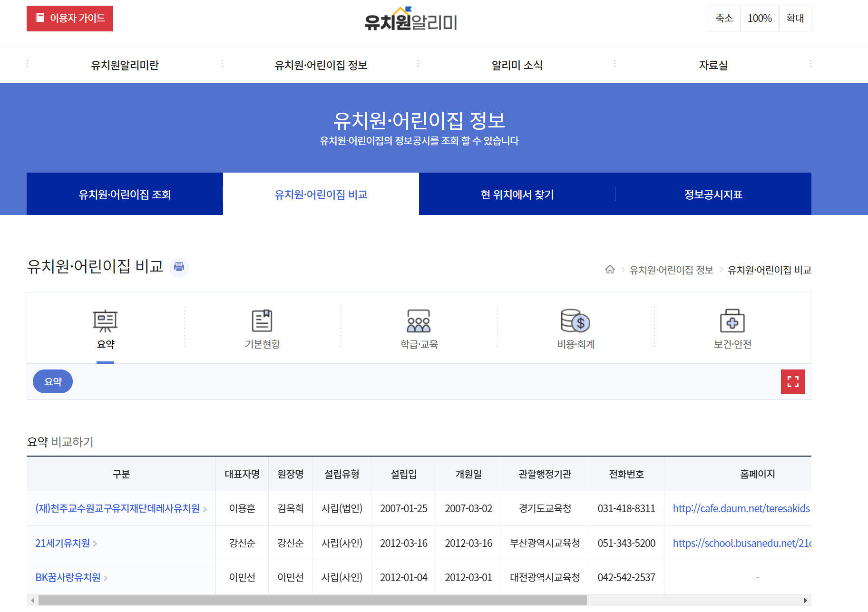Screen dimensions: 868x612
Task: Click the print icon next to page title
Action: click(x=179, y=267)
